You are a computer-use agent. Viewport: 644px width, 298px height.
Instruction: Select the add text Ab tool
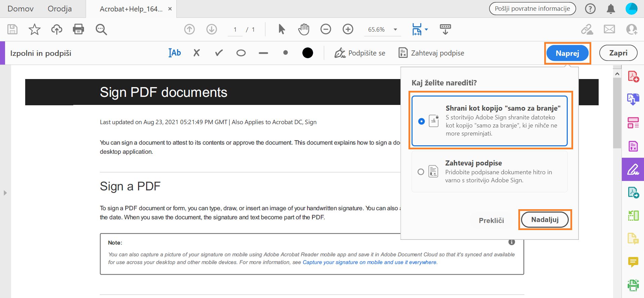click(x=175, y=53)
